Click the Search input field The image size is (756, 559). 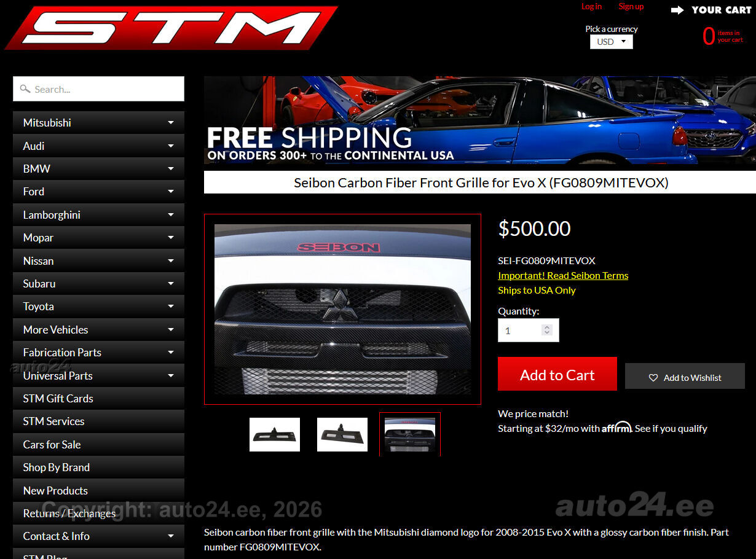click(x=98, y=88)
